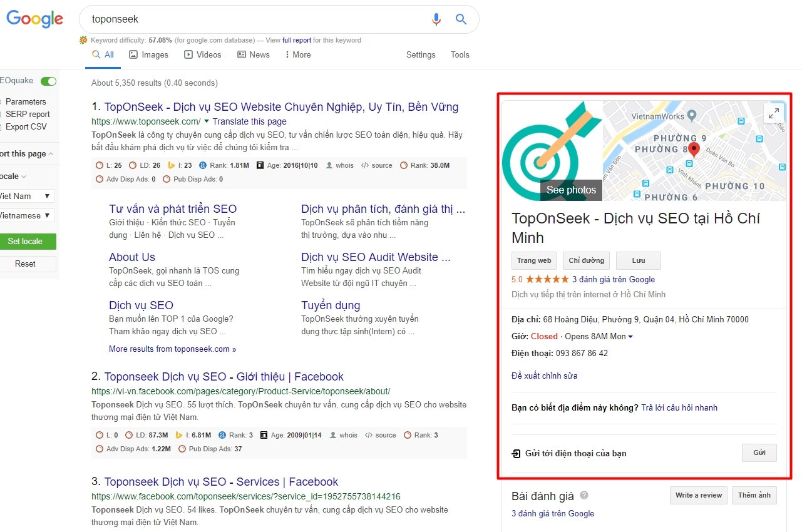Click the voice search microphone icon
This screenshot has width=802, height=532.
click(x=436, y=19)
